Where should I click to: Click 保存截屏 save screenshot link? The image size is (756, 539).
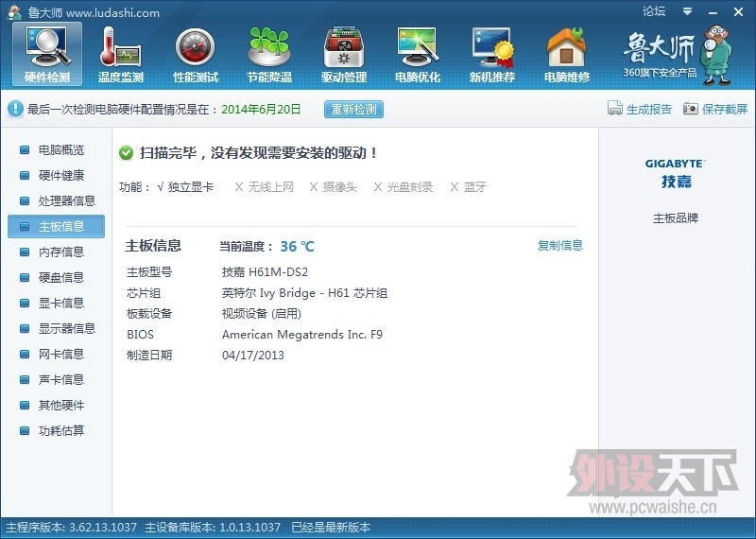point(725,109)
